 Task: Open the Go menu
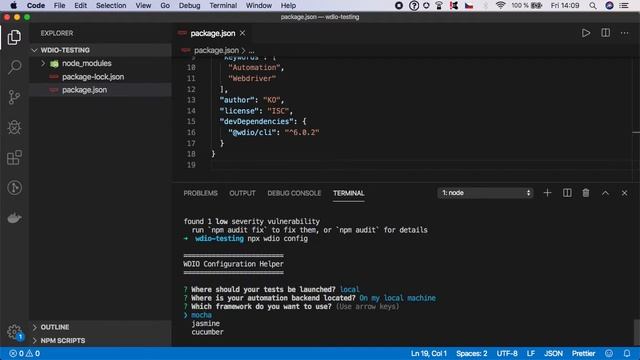[x=165, y=6]
